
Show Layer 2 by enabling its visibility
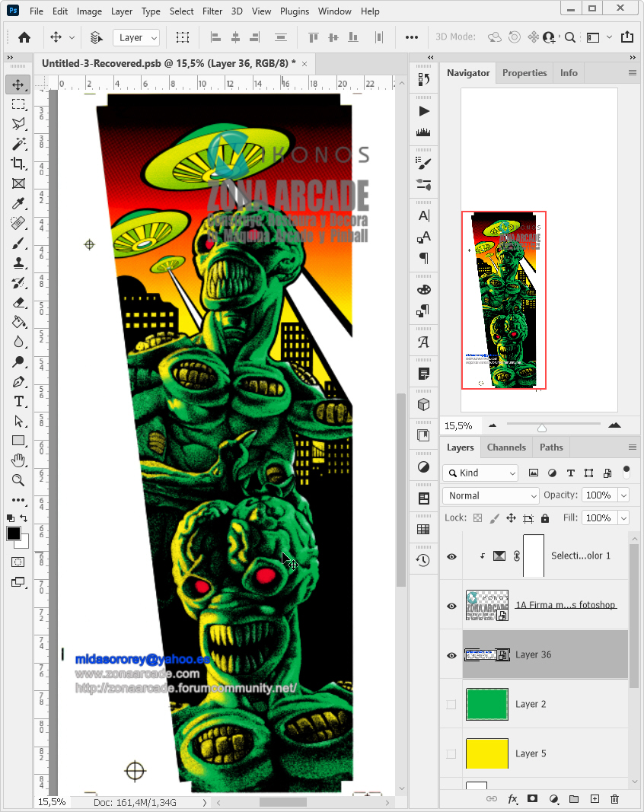point(451,704)
